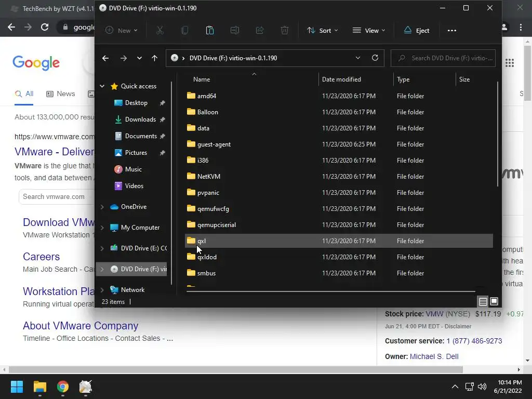Select the smbus folder
Image resolution: width=532 pixels, height=399 pixels.
[339, 273]
